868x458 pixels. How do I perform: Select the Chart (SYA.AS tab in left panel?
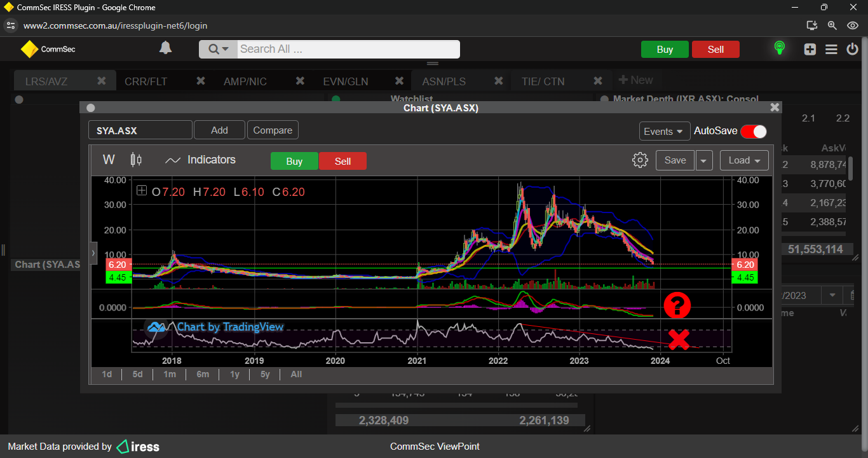point(47,264)
